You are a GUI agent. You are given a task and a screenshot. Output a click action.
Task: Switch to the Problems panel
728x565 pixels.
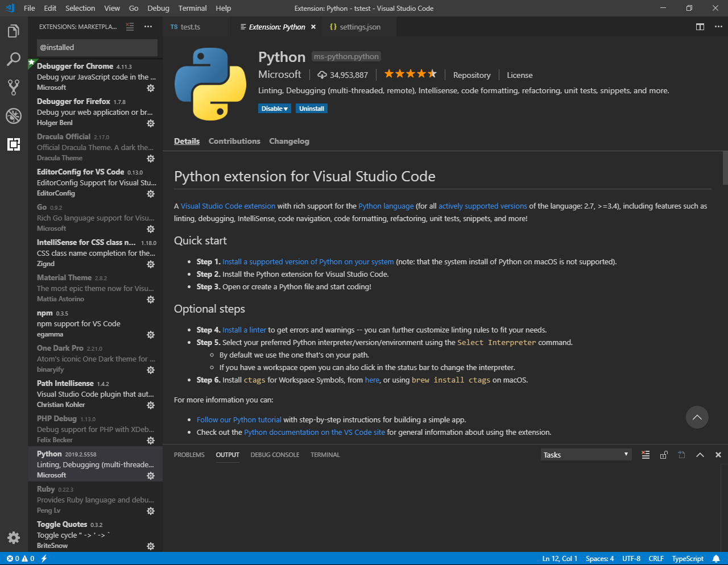[x=189, y=455]
